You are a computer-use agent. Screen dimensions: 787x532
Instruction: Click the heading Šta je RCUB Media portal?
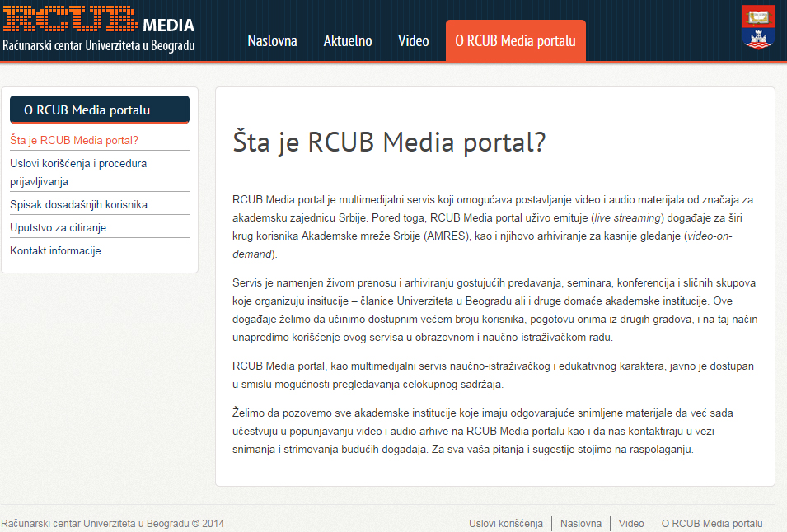coord(389,142)
